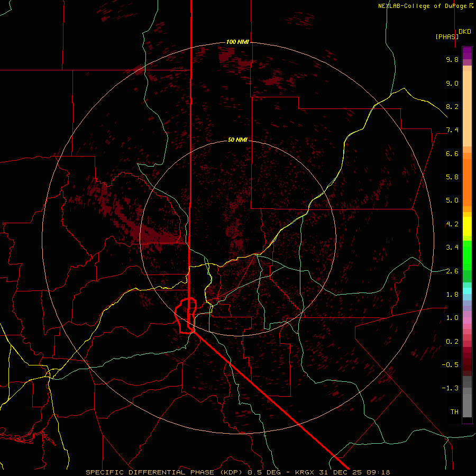
Task: Click the yellow band of the color bar
Action: click(x=467, y=226)
